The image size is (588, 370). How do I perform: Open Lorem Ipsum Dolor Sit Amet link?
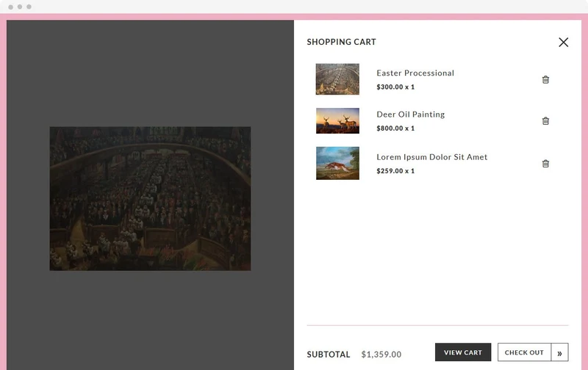click(432, 157)
